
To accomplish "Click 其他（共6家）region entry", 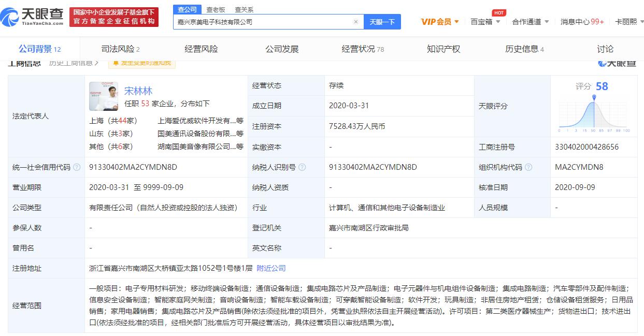I will [111, 147].
